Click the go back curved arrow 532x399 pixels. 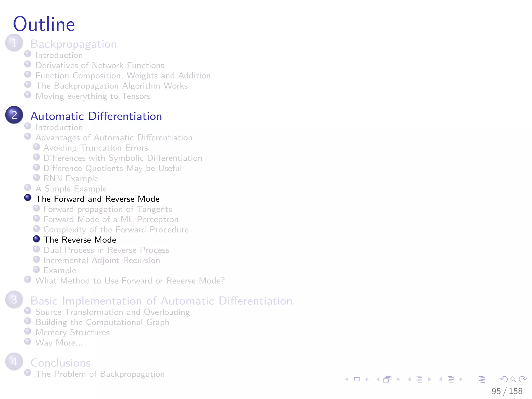click(503, 379)
